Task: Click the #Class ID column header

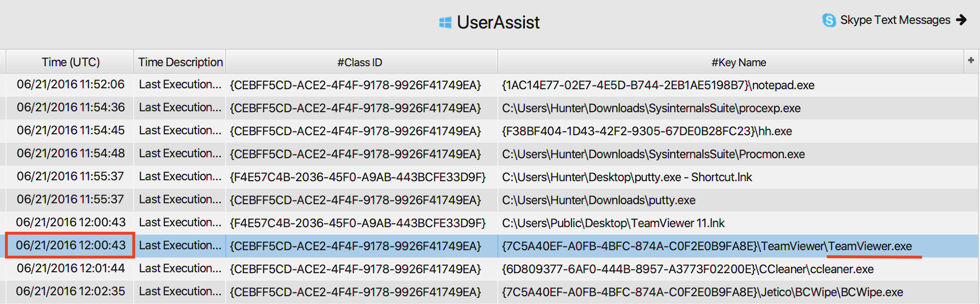Action: point(359,62)
